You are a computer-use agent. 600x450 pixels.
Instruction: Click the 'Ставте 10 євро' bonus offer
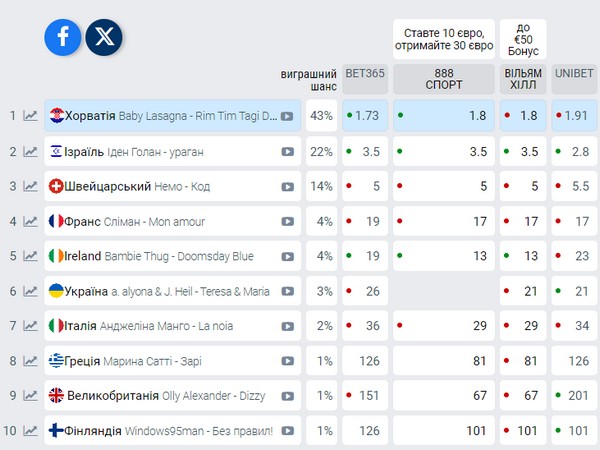coord(444,39)
